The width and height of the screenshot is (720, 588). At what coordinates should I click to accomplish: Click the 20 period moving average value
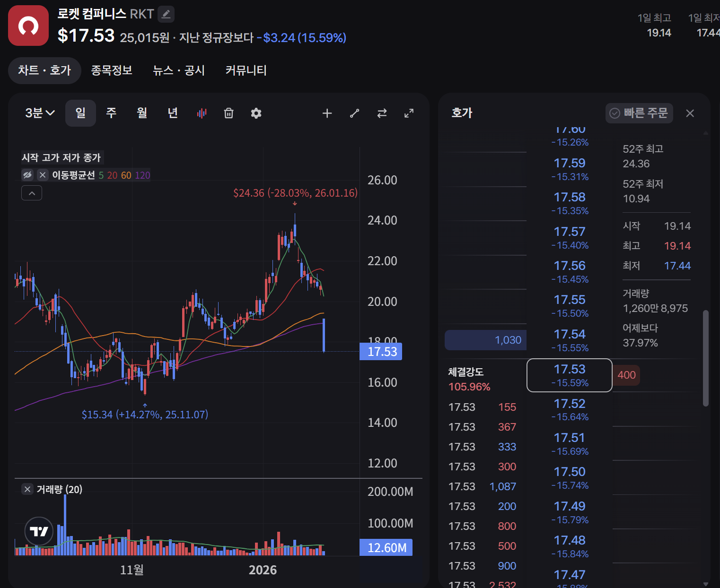(112, 175)
